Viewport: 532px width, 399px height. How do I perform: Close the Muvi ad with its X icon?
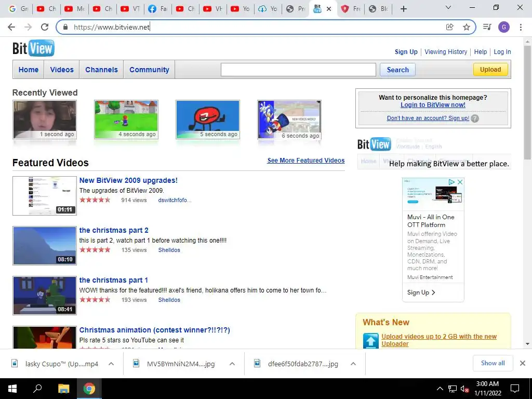click(460, 182)
